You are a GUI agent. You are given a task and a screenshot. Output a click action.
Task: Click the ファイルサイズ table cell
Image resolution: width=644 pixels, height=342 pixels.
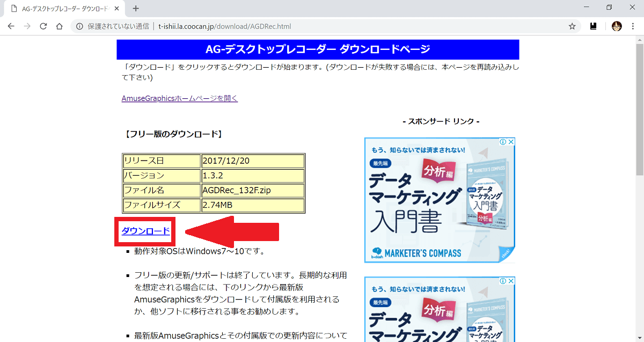[162, 205]
